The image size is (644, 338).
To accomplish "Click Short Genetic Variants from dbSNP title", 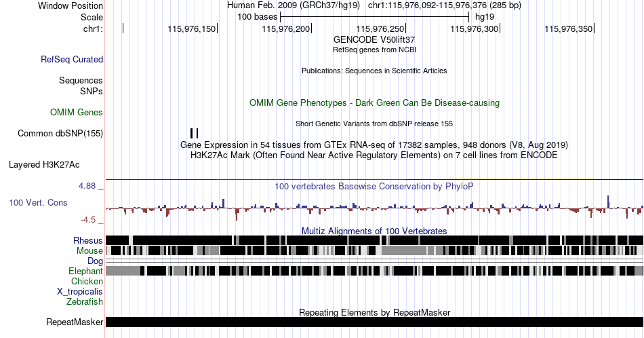I will (x=374, y=124).
